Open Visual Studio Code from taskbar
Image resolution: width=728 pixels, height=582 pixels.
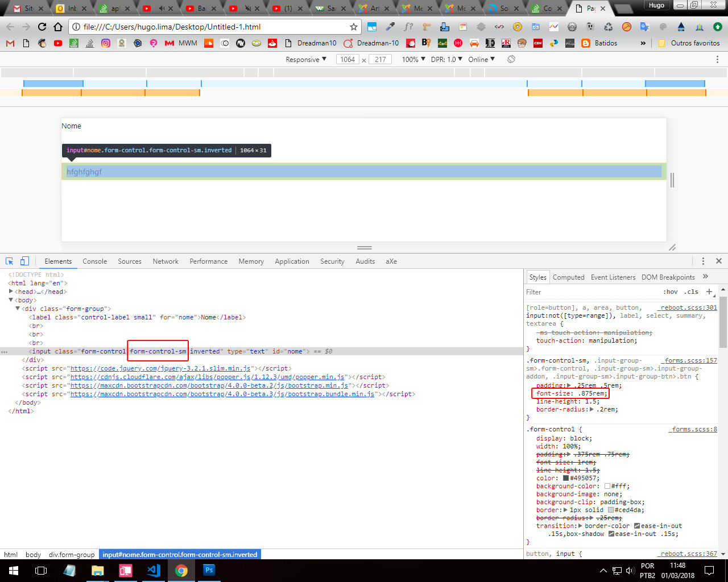click(154, 571)
